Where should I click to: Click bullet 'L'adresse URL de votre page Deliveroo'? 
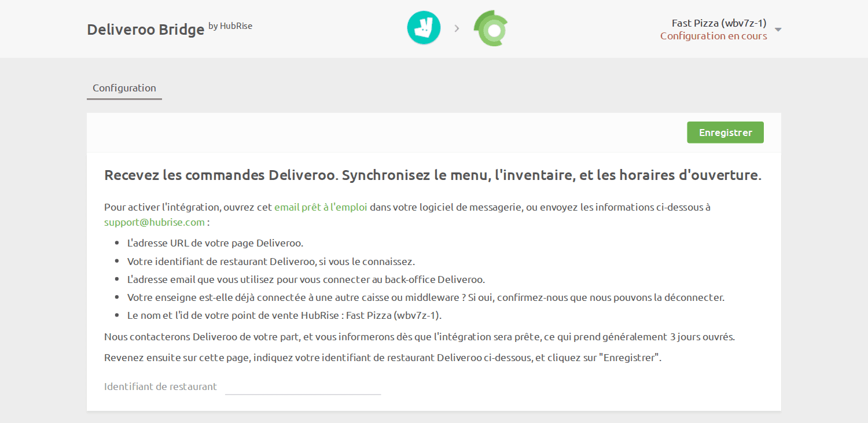[x=215, y=243]
